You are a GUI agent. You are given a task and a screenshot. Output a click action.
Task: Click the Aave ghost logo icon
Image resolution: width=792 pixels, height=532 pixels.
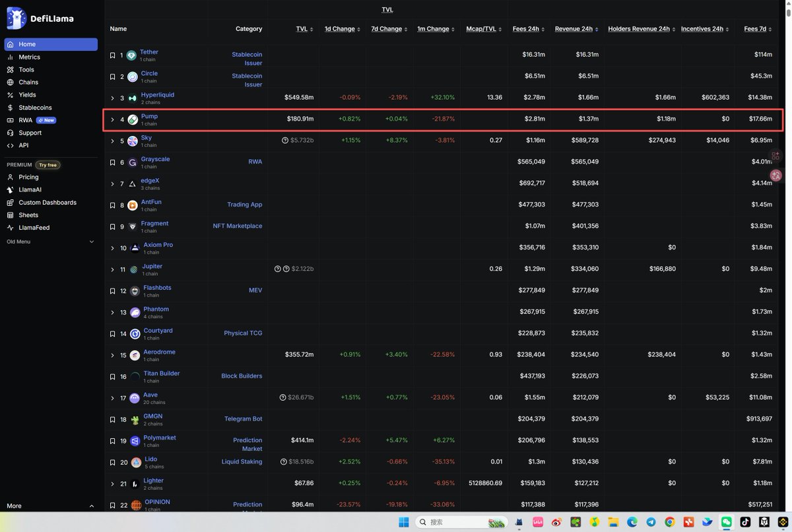point(135,398)
